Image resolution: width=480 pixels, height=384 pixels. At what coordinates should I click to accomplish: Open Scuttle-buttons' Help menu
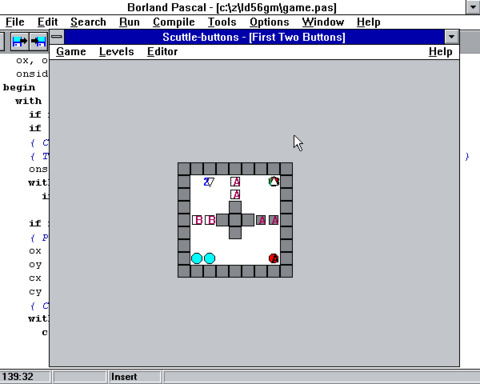point(440,52)
